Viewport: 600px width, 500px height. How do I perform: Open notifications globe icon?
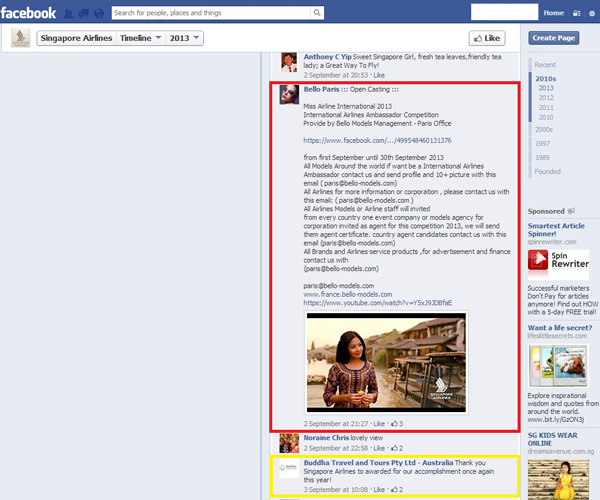tap(98, 13)
